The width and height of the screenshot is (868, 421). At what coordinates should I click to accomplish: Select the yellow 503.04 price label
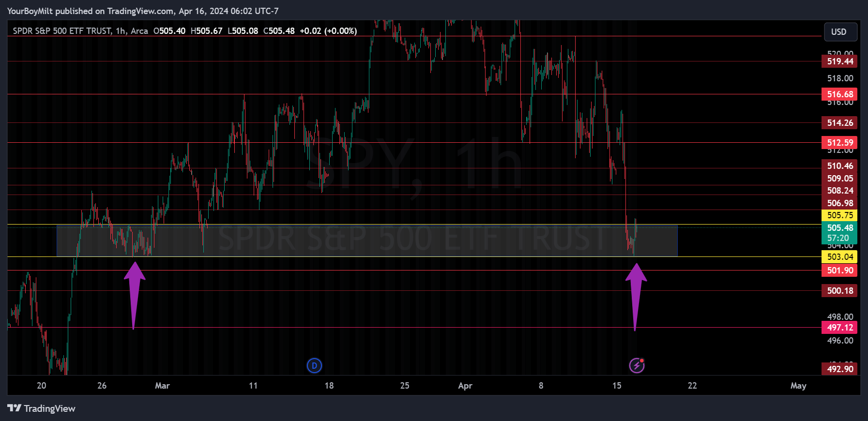pos(839,257)
